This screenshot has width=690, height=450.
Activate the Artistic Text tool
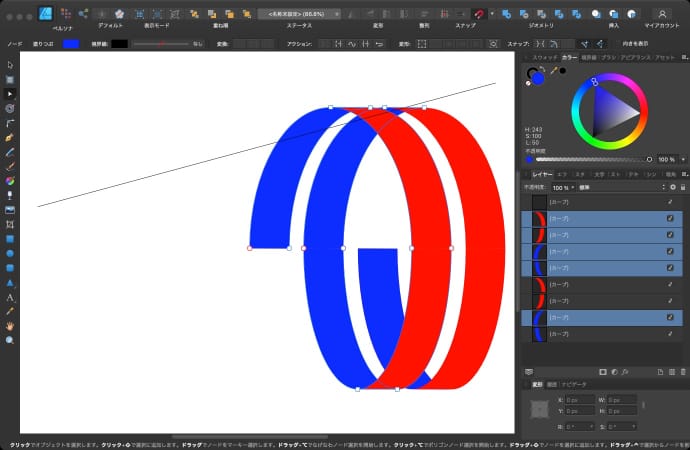click(10, 297)
